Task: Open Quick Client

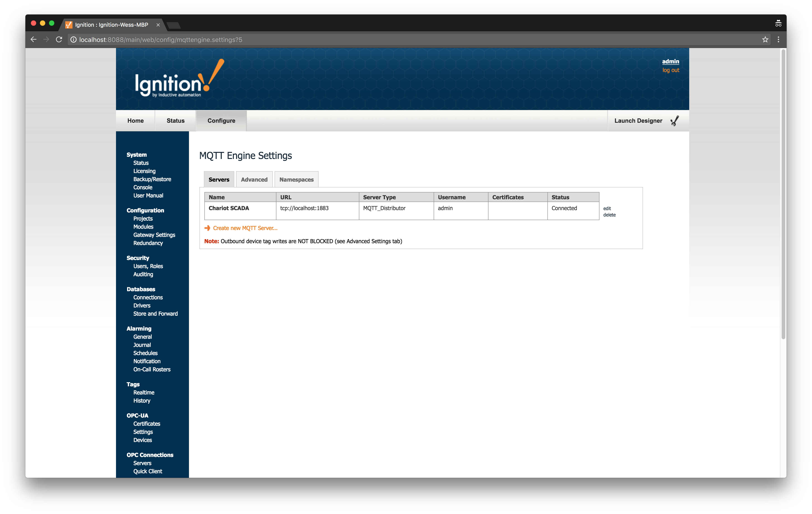Action: [x=147, y=471]
